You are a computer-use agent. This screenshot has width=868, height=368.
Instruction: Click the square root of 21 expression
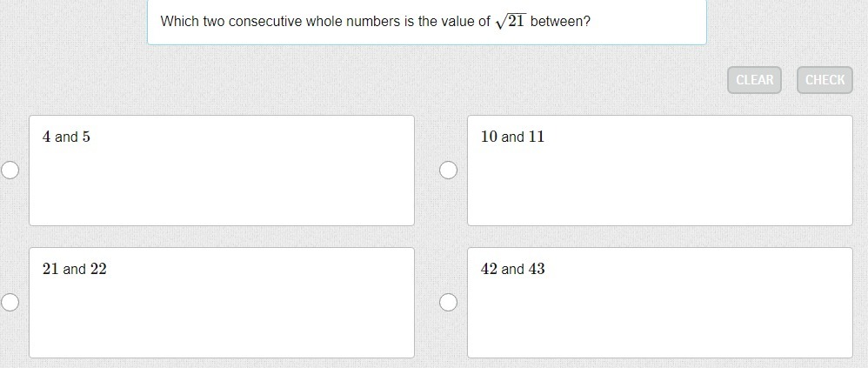pos(511,21)
